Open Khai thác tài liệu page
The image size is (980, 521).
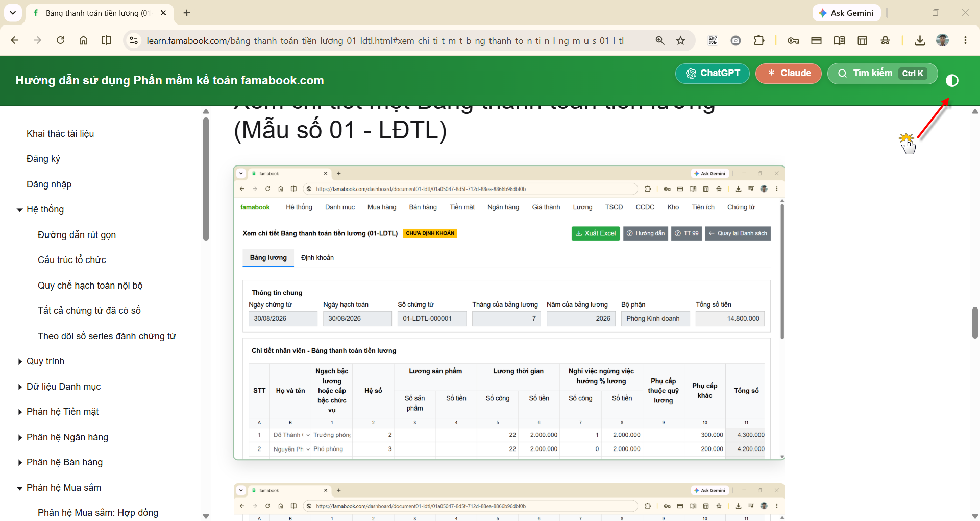pyautogui.click(x=60, y=134)
